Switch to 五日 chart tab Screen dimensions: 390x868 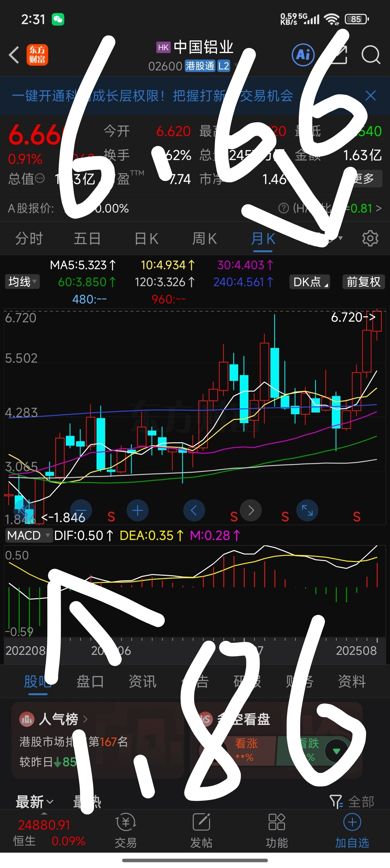pyautogui.click(x=87, y=238)
